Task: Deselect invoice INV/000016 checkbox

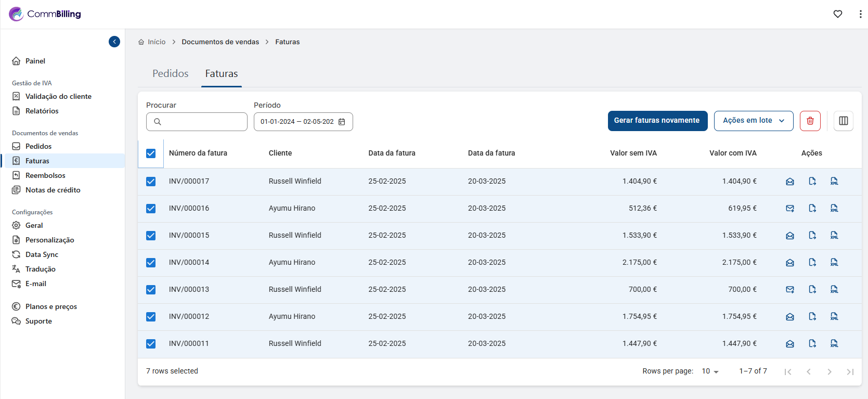Action: [x=151, y=209]
